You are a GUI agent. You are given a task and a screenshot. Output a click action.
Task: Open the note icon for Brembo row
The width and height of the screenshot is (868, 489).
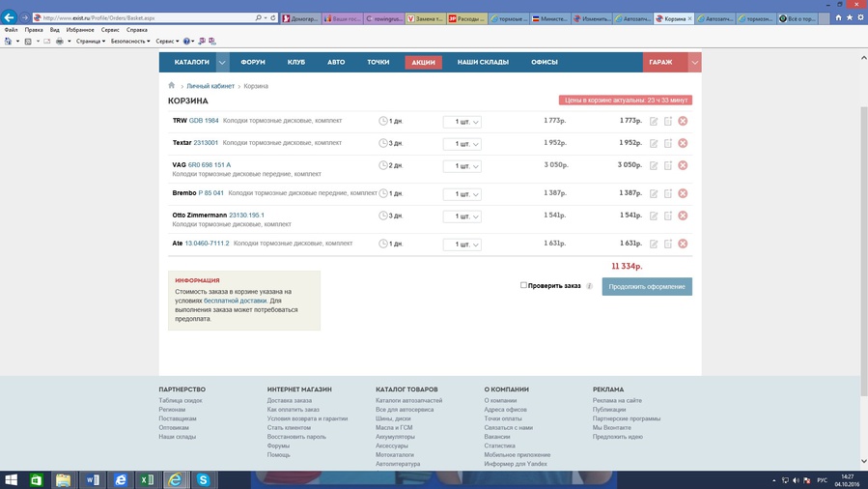click(668, 194)
